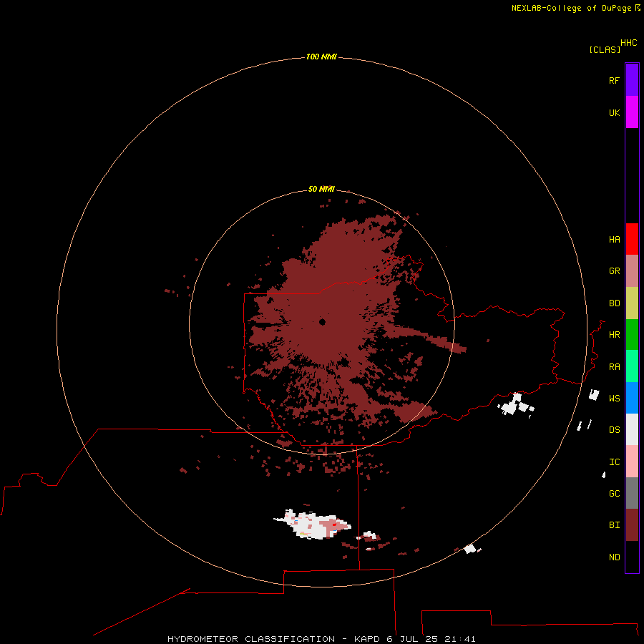Image resolution: width=644 pixels, height=644 pixels.
Task: Click the BI legend label
Action: [x=614, y=525]
